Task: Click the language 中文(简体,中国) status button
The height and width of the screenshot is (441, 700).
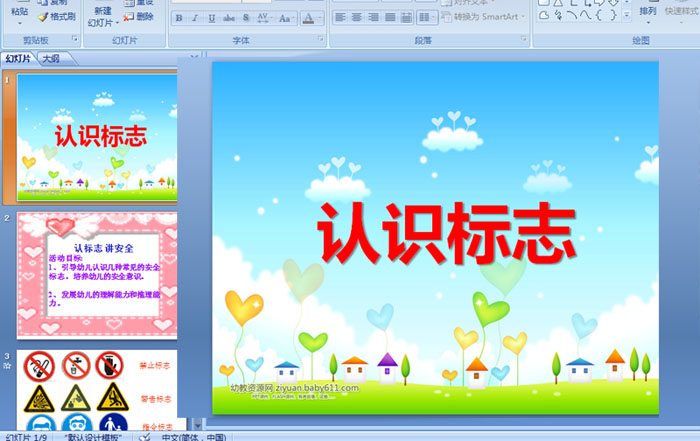Action: point(194,437)
